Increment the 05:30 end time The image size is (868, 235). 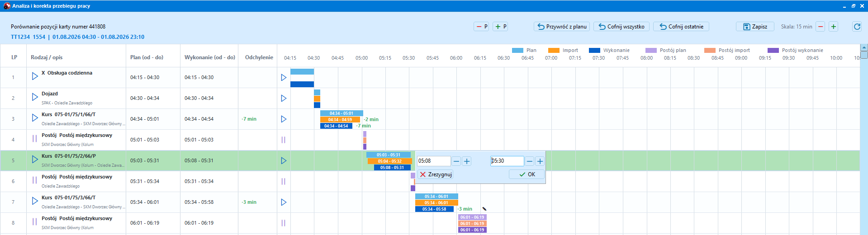pyautogui.click(x=540, y=161)
